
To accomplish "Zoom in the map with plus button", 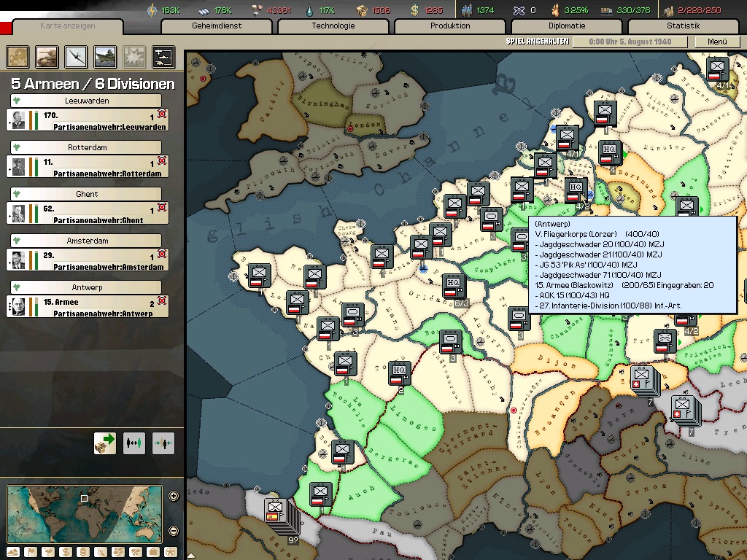I will pos(174,497).
